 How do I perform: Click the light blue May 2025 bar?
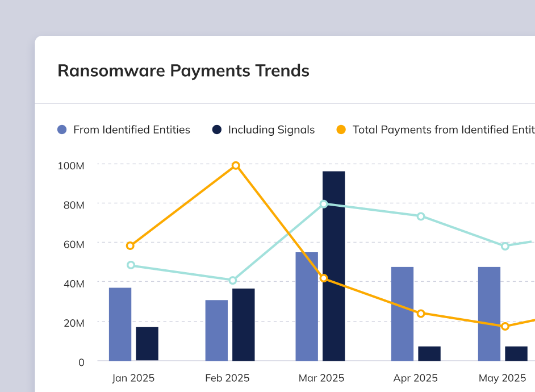(x=489, y=314)
